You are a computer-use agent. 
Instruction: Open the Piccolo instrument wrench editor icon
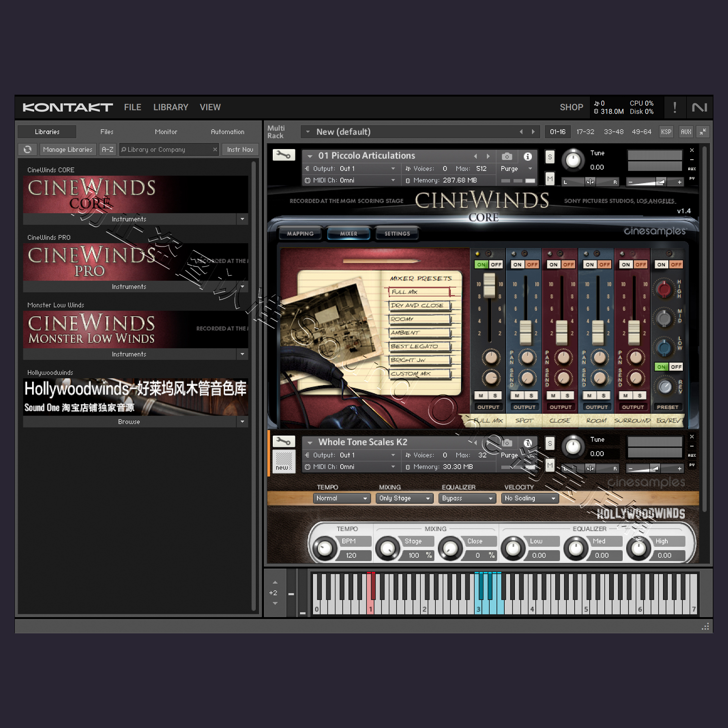[284, 155]
